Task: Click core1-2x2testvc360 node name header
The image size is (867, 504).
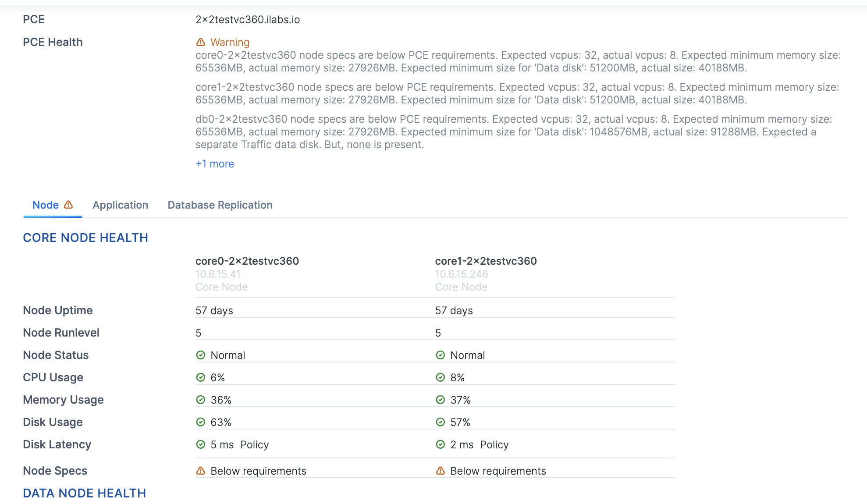Action: tap(486, 261)
